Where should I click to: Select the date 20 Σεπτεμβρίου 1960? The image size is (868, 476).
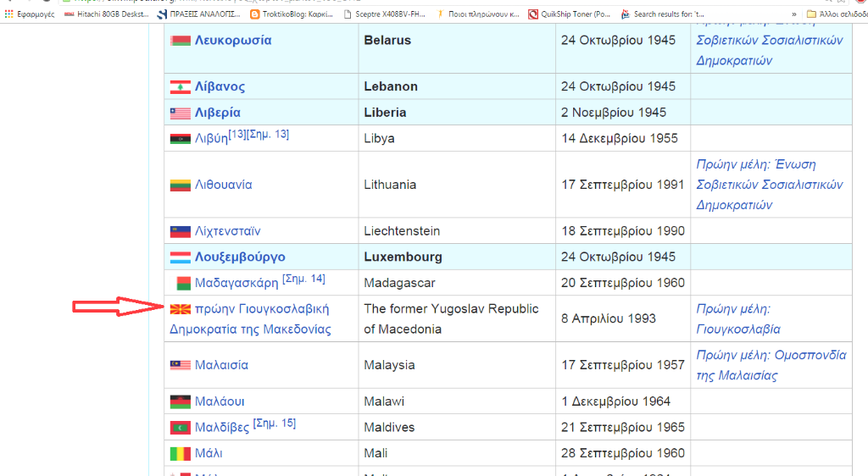tap(623, 283)
